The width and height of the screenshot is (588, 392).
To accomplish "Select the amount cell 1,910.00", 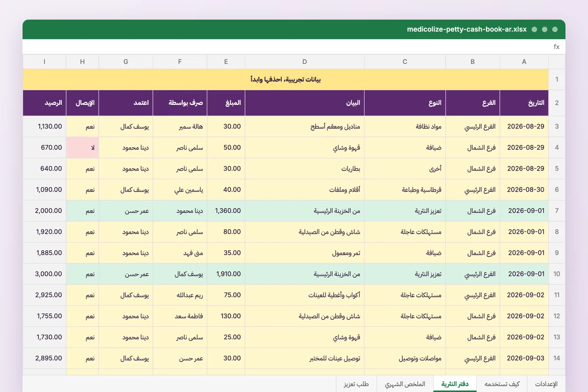I will 226,274.
